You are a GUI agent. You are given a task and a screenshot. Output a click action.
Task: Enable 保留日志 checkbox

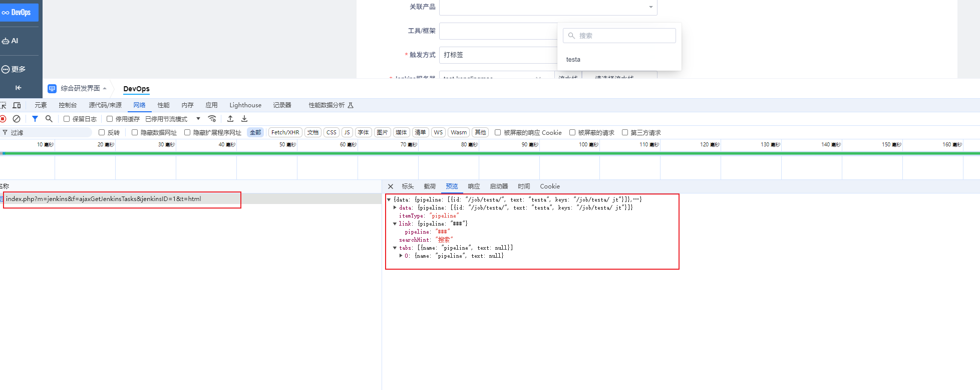[67, 119]
